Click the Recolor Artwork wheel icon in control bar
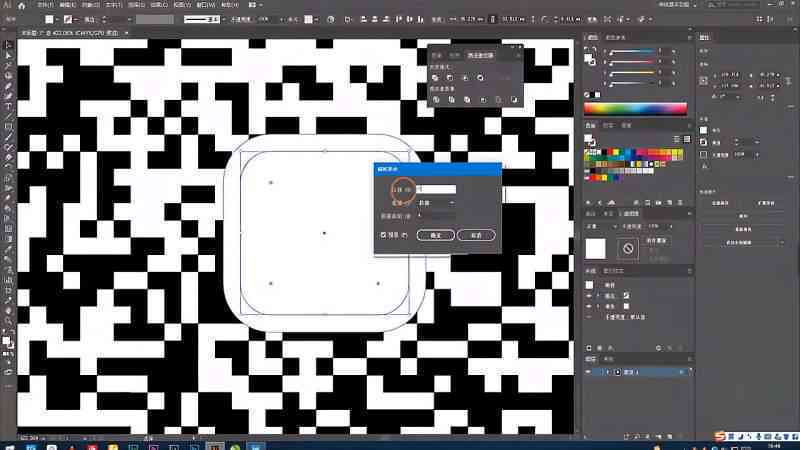800x450 pixels. point(331,19)
